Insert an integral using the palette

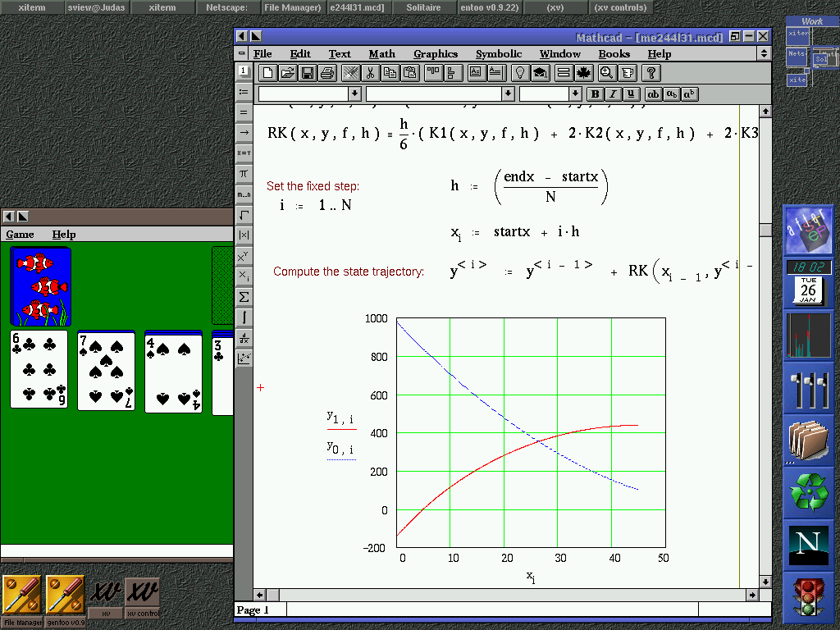coord(244,317)
